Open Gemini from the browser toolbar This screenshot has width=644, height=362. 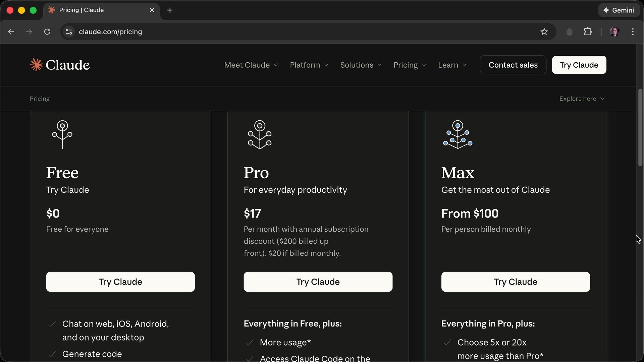tap(619, 10)
